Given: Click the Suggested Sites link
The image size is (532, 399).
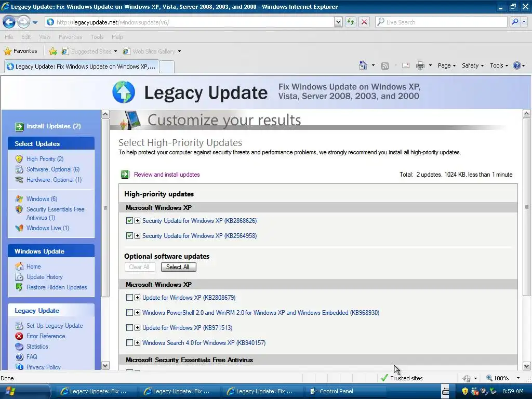Looking at the screenshot, I should [x=89, y=51].
